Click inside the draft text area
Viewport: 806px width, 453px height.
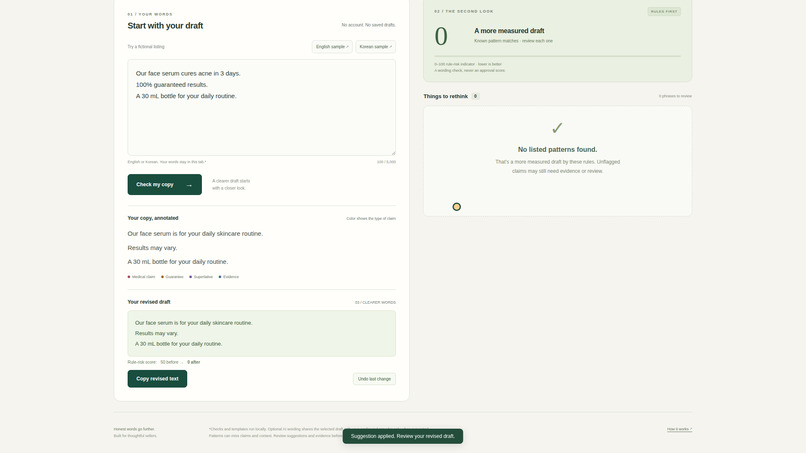[x=262, y=107]
